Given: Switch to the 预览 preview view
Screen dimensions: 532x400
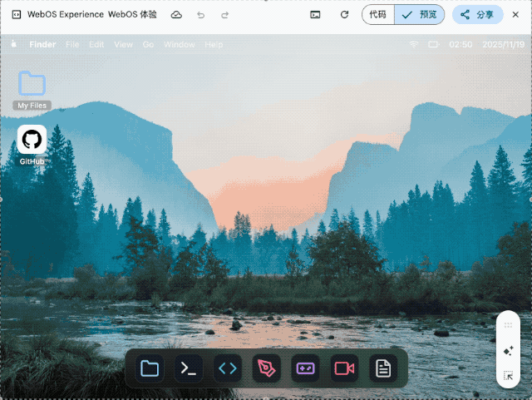Looking at the screenshot, I should pyautogui.click(x=419, y=15).
